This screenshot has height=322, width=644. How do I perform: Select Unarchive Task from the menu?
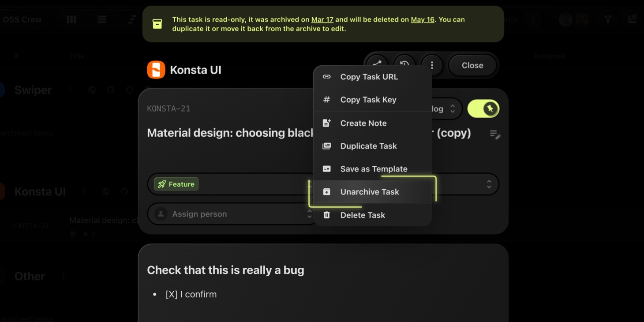(x=369, y=192)
